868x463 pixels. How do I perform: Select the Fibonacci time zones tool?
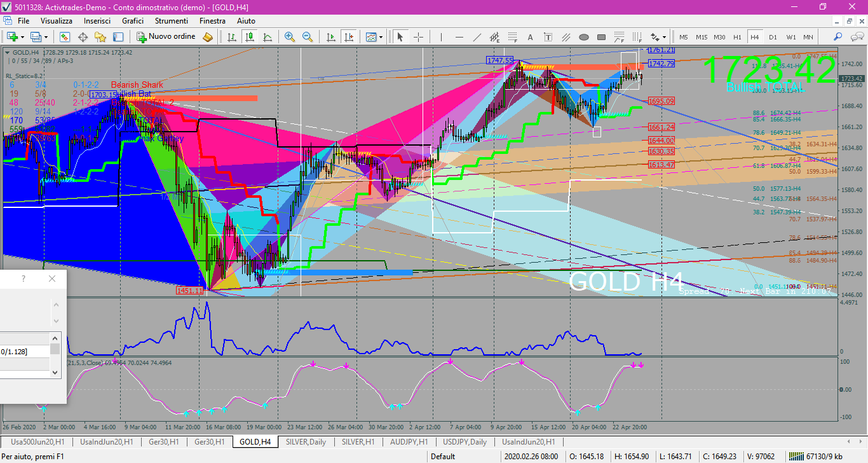(637, 37)
